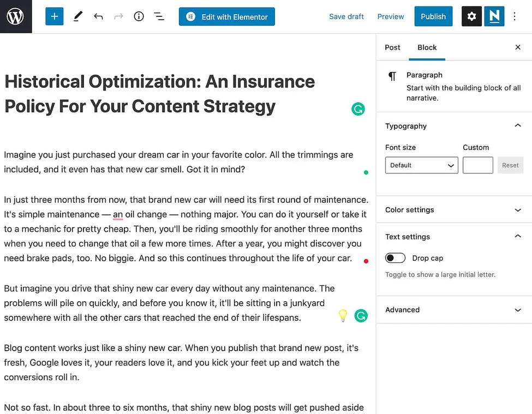Open the document details info icon
Viewport: 532px width, 414px height.
tap(139, 16)
